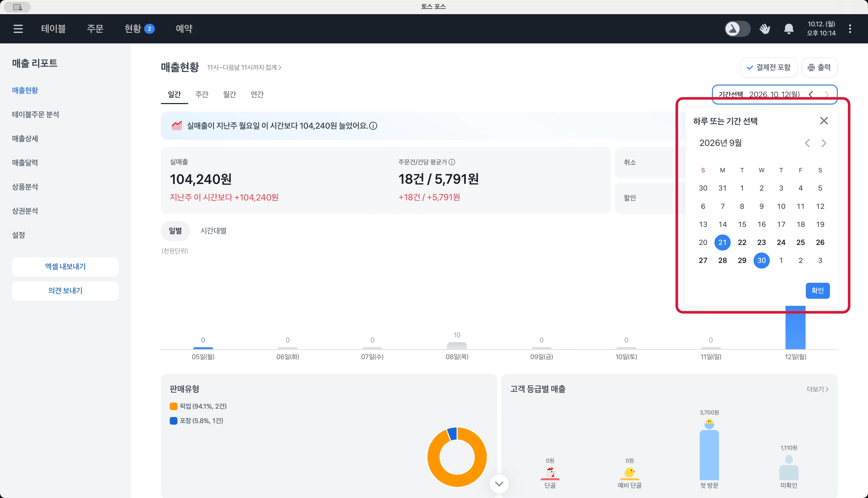The width and height of the screenshot is (868, 498).
Task: Click 의견 보내기 button
Action: 65,291
